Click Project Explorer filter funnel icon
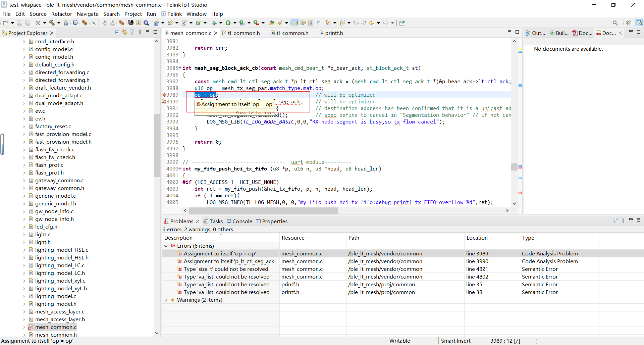 tap(132, 32)
